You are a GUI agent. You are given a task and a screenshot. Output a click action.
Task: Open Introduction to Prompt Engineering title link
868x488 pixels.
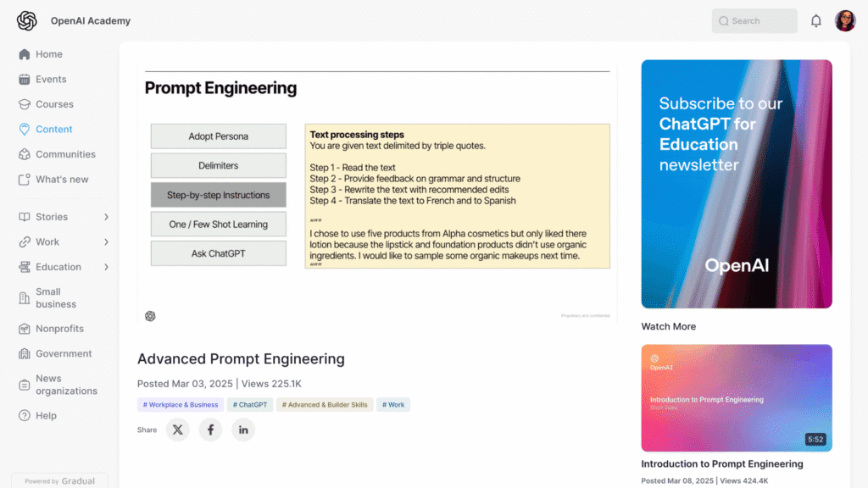[722, 463]
